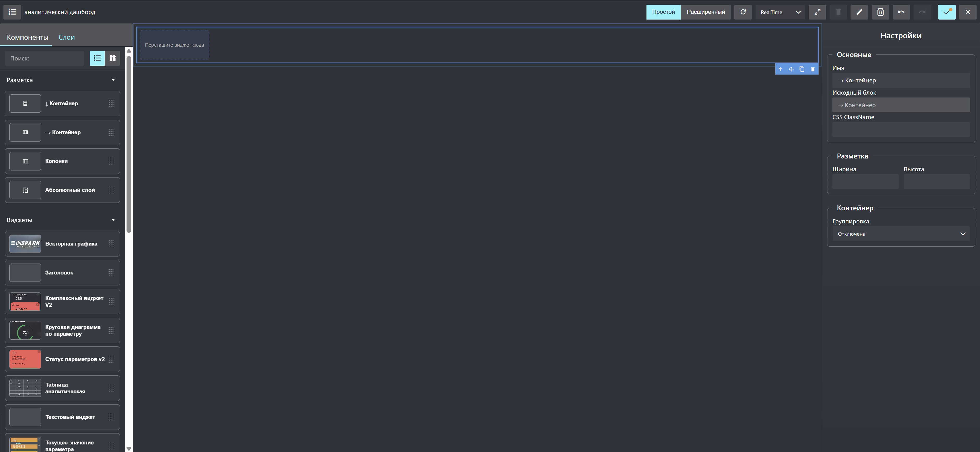Click the refresh icon in the toolbar
The height and width of the screenshot is (452, 980).
pyautogui.click(x=743, y=12)
